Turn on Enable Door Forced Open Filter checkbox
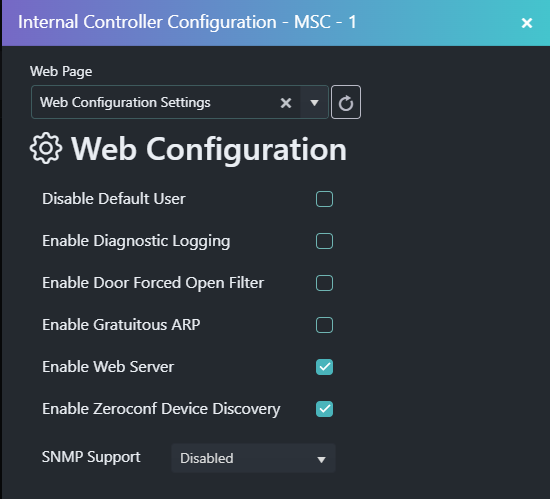 (324, 283)
